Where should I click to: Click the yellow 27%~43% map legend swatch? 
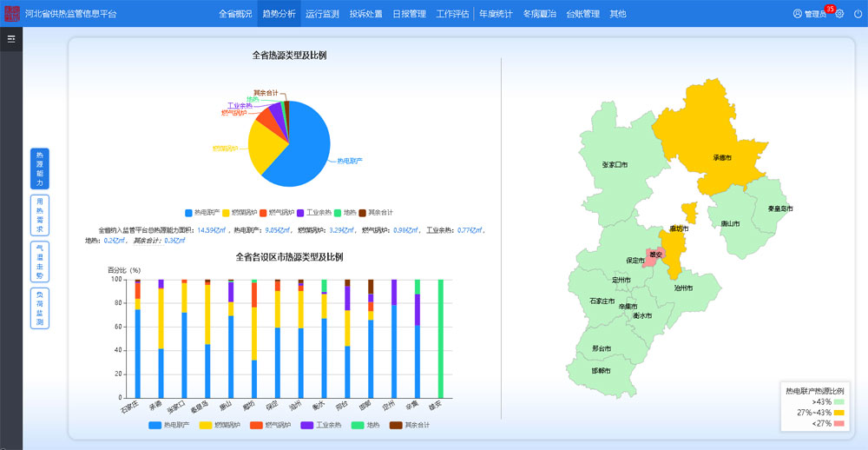coord(838,413)
